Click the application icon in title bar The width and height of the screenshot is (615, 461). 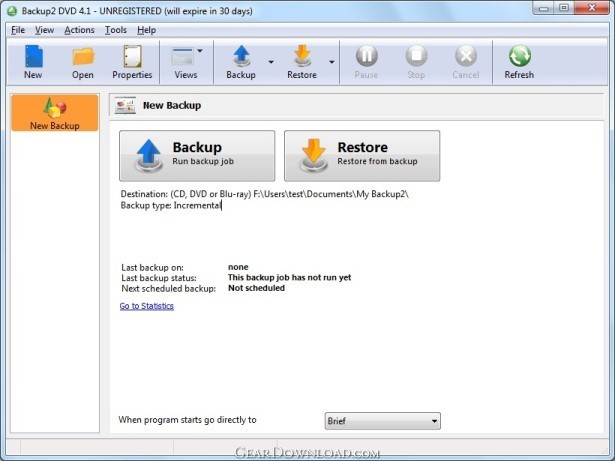12,11
